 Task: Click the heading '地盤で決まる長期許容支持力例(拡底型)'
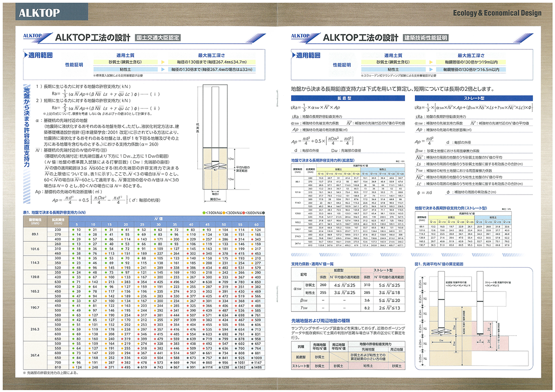(323, 160)
